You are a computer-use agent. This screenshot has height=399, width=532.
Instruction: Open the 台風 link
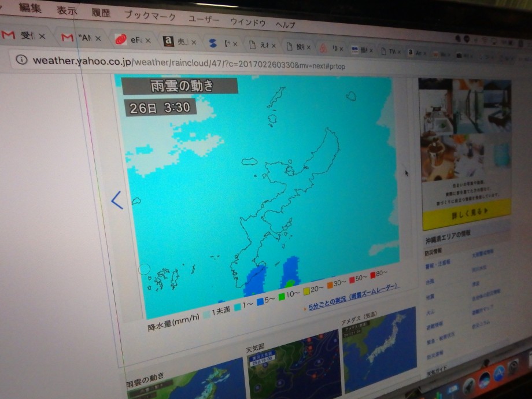tap(430, 282)
